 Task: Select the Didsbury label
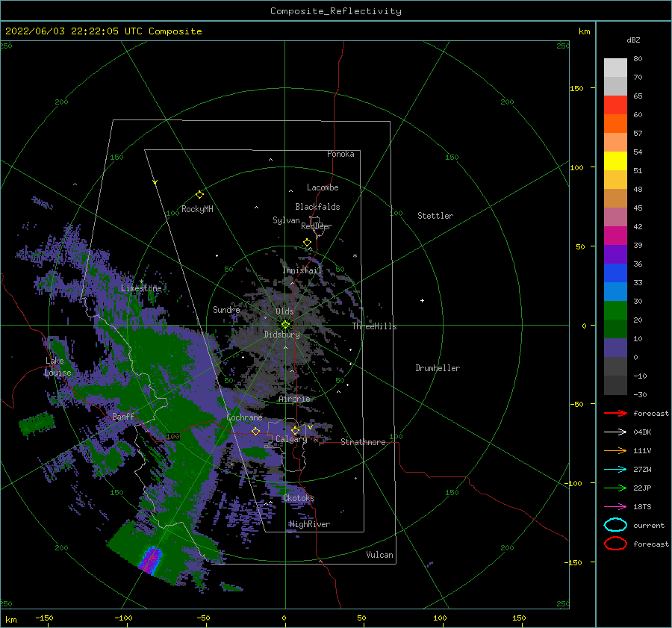pos(282,335)
